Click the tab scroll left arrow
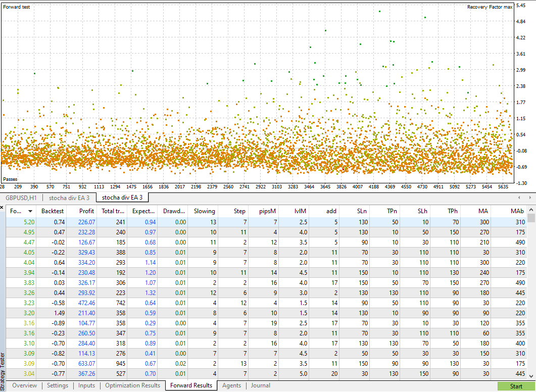536x392 pixels. [519, 198]
